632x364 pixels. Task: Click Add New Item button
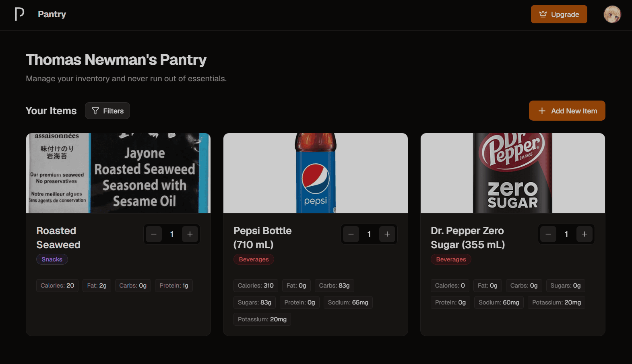[567, 111]
